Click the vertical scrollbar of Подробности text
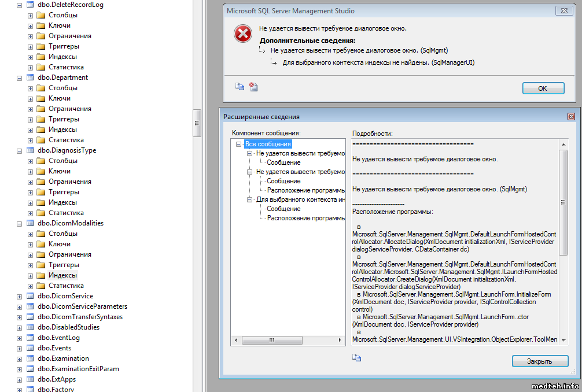Screen dimensions: 582x392 click(563, 202)
